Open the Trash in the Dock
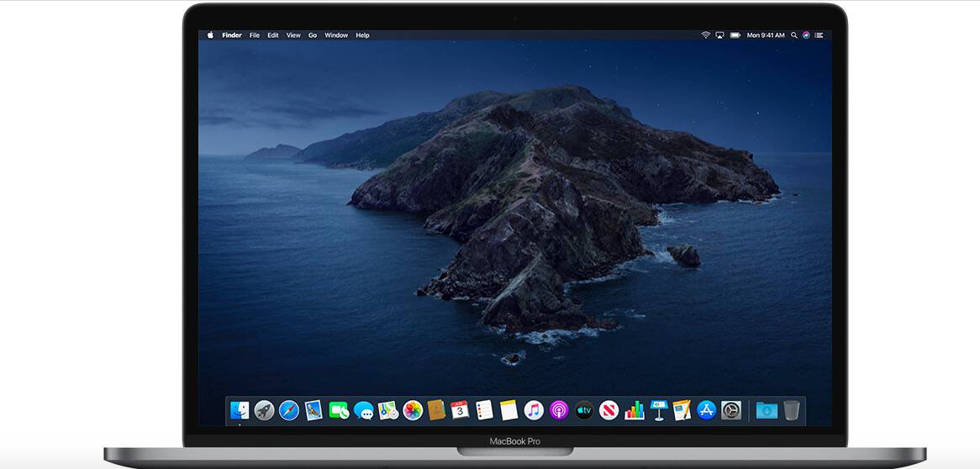Viewport: 980px width, 469px height. tap(791, 410)
